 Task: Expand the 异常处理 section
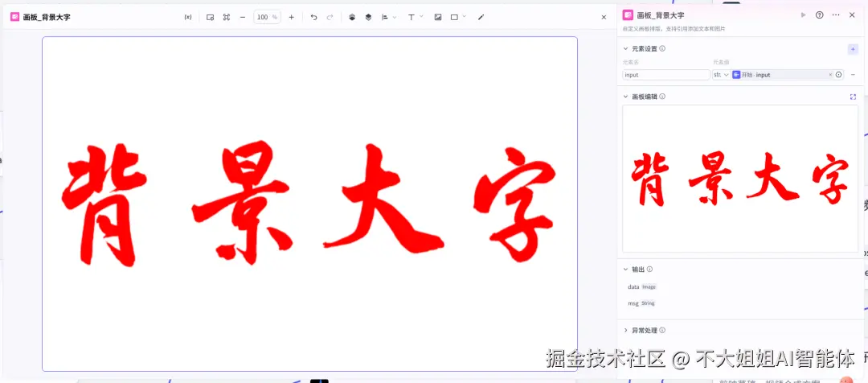click(x=625, y=331)
